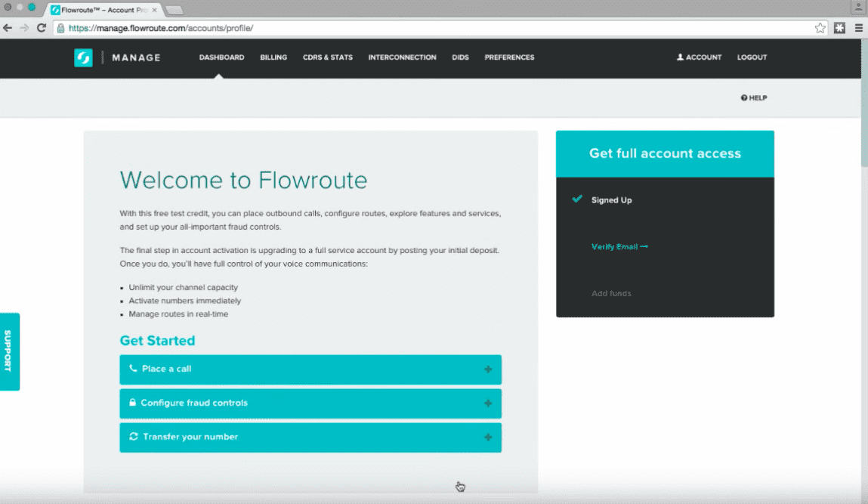Bookmark page with star icon
This screenshot has width=868, height=504.
(x=820, y=28)
